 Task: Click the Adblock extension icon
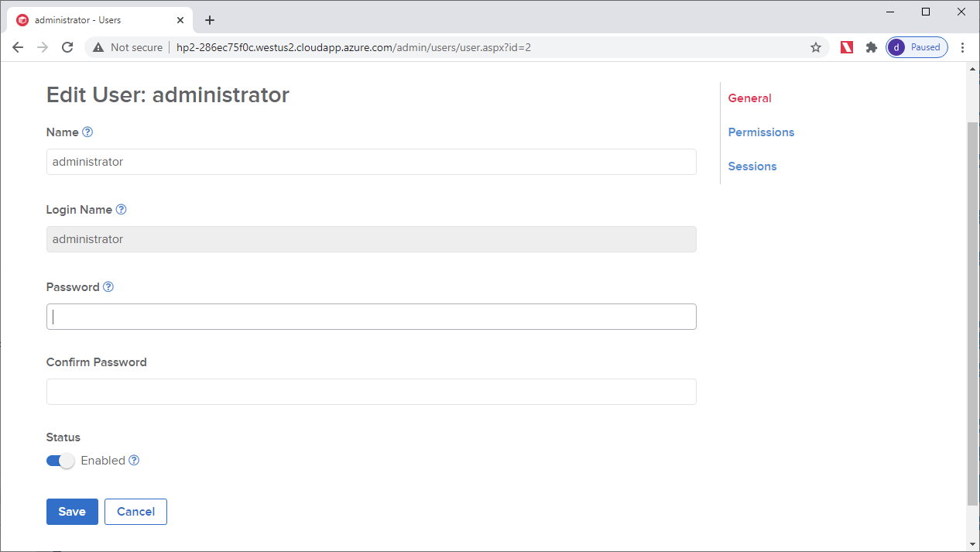click(846, 47)
